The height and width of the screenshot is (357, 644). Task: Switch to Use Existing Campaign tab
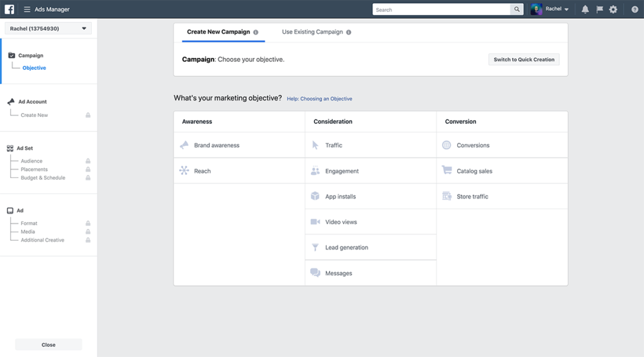point(313,32)
